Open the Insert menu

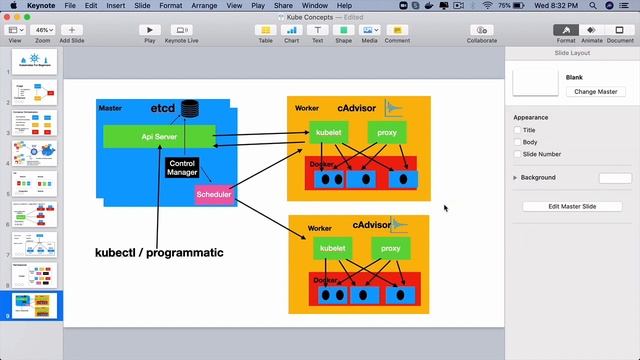tap(116, 6)
